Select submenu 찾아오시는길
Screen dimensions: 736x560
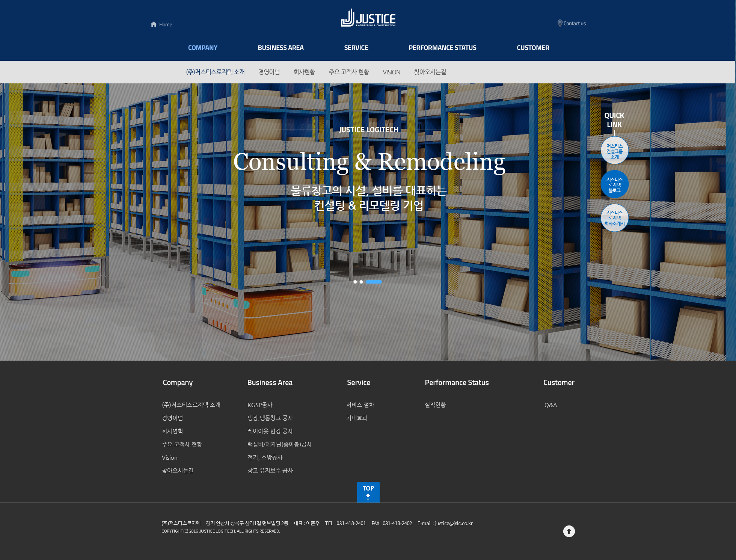pyautogui.click(x=430, y=72)
